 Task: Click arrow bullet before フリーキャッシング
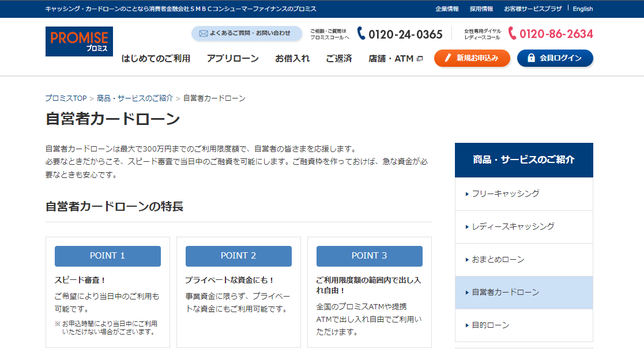(x=467, y=194)
